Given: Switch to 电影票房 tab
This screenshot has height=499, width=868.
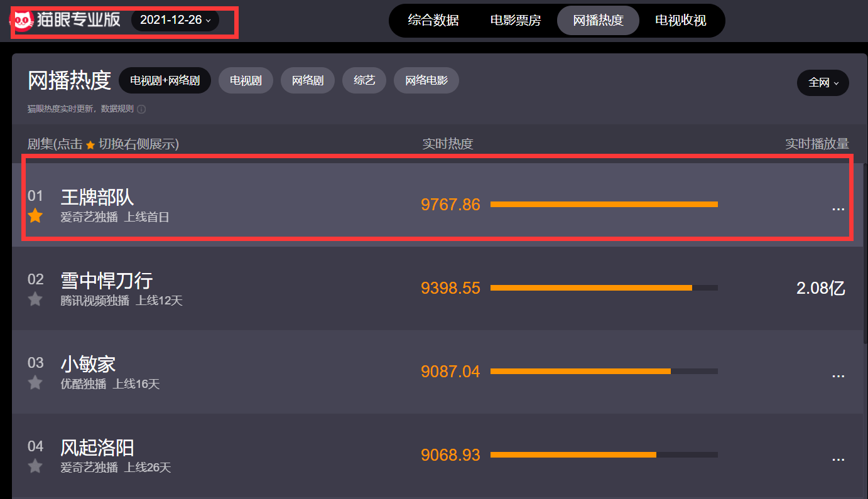Looking at the screenshot, I should [516, 20].
